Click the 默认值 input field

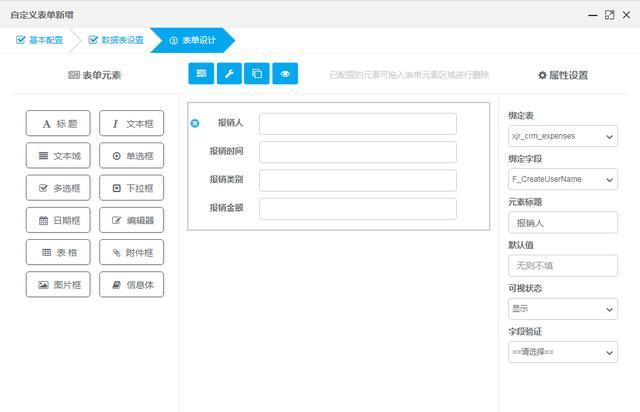[x=563, y=266]
